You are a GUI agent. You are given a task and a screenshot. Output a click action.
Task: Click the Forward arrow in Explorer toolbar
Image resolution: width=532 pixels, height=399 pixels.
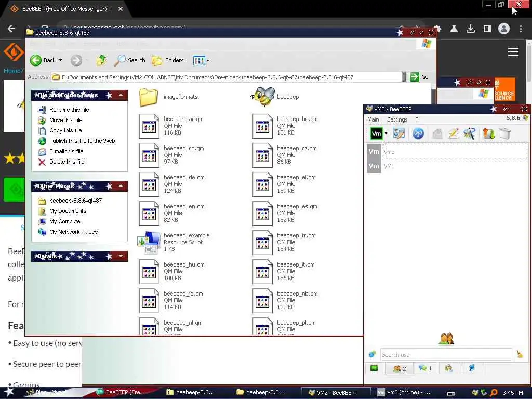[76, 60]
